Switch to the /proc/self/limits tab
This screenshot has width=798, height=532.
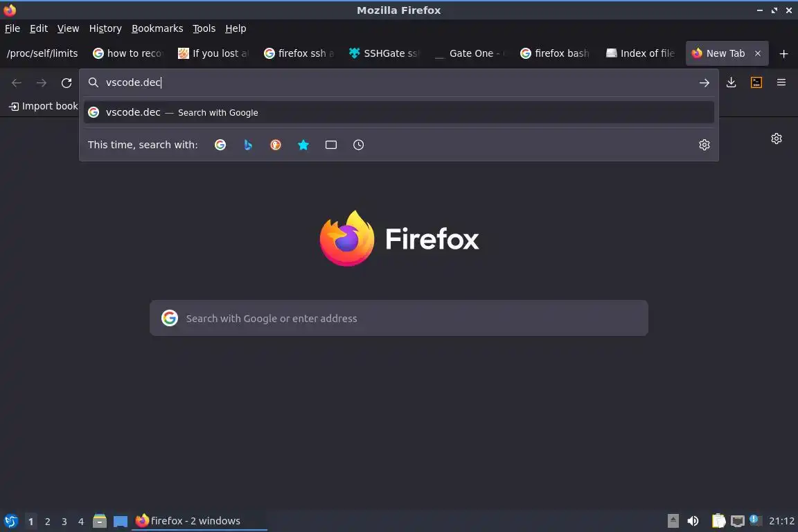tap(42, 53)
